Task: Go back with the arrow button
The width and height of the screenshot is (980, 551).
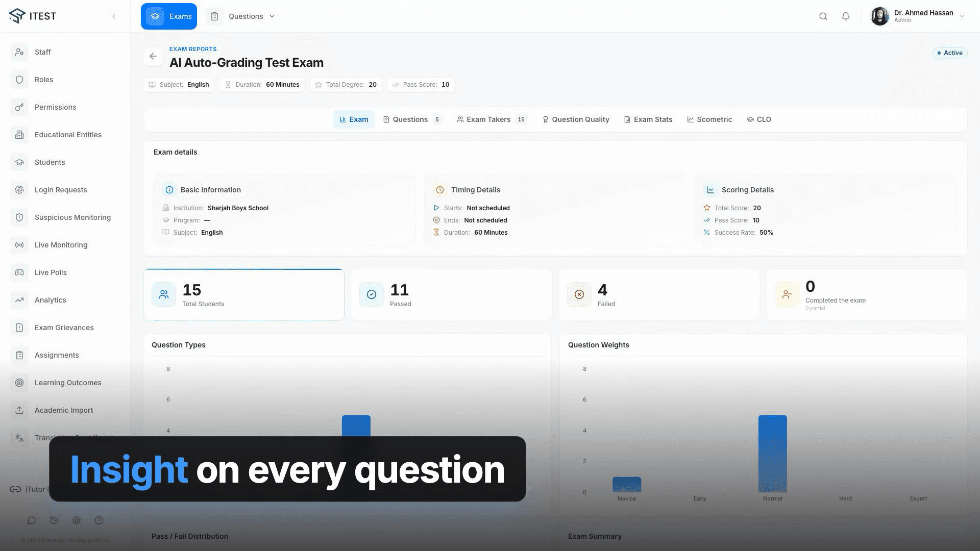Action: pyautogui.click(x=153, y=56)
